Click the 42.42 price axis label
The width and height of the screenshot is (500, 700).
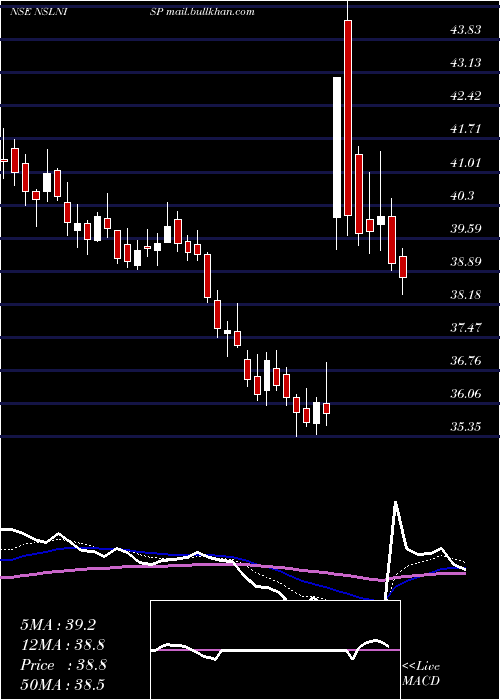pyautogui.click(x=466, y=96)
